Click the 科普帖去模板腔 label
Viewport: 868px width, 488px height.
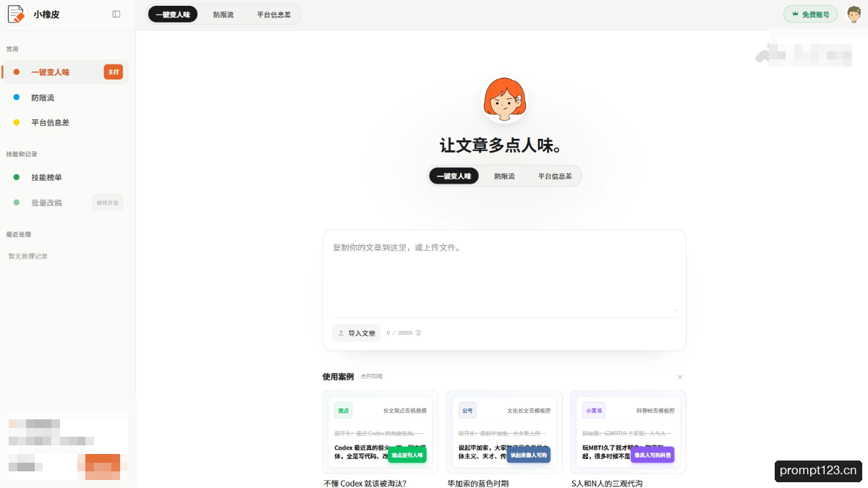point(655,411)
